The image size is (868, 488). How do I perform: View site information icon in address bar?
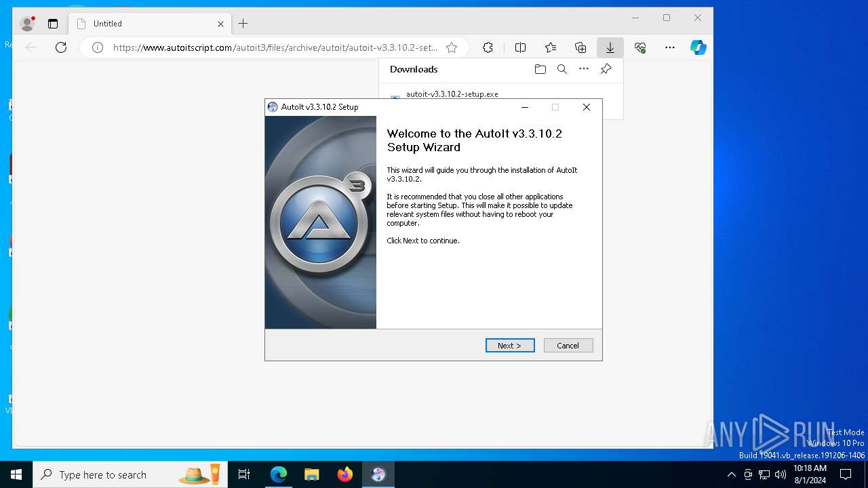coord(98,47)
